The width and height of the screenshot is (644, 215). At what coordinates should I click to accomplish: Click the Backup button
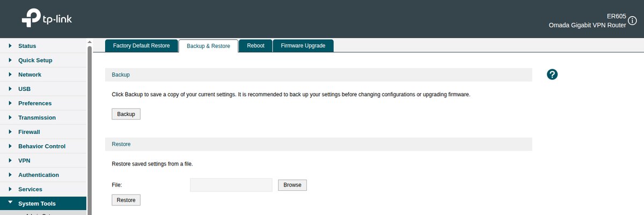click(x=126, y=114)
